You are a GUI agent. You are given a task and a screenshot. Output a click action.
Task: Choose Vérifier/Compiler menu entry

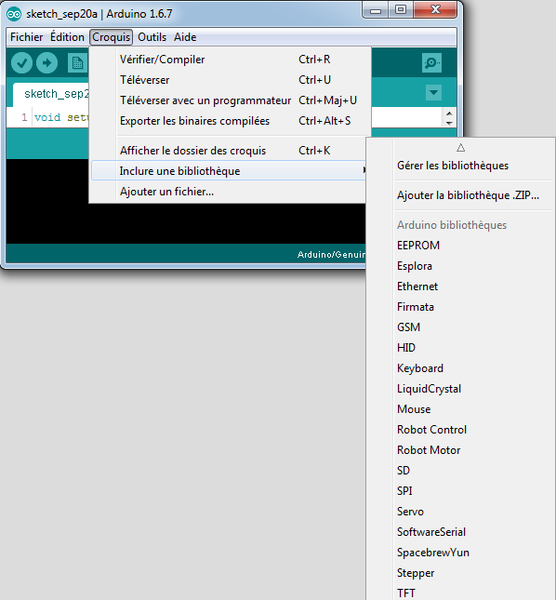(230, 59)
